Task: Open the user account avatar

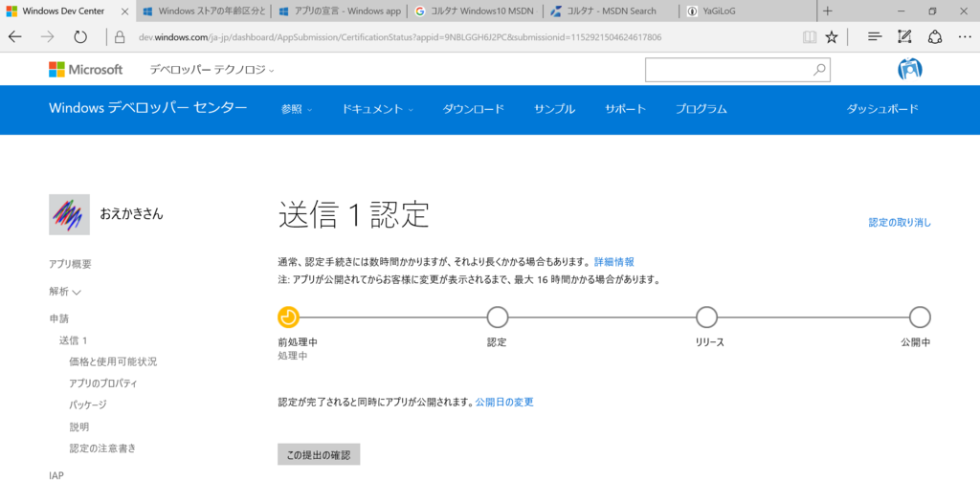Action: click(x=910, y=70)
